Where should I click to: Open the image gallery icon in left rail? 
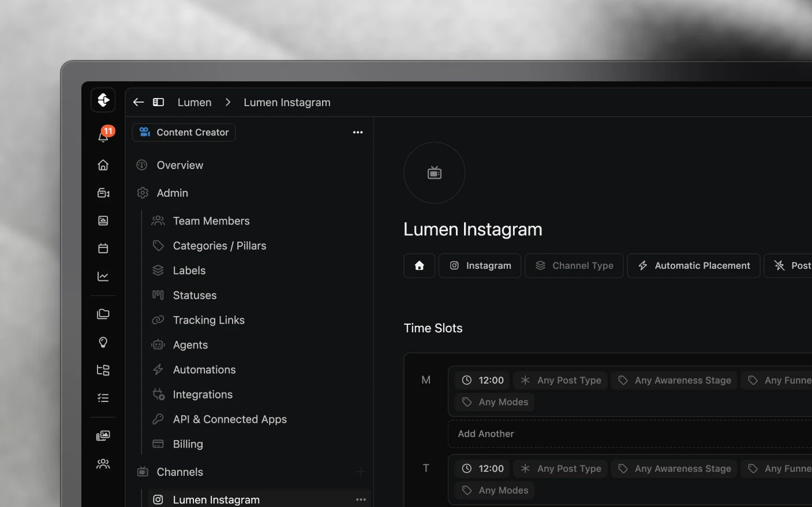103,221
